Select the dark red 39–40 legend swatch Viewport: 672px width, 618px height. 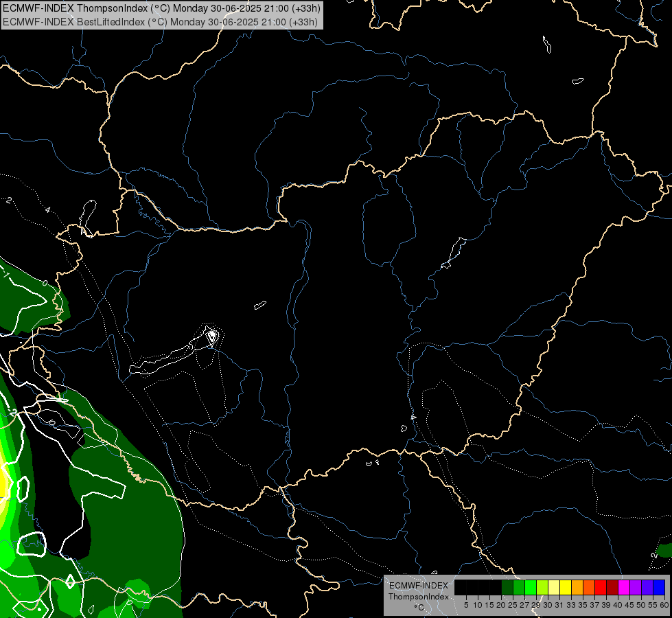click(612, 587)
